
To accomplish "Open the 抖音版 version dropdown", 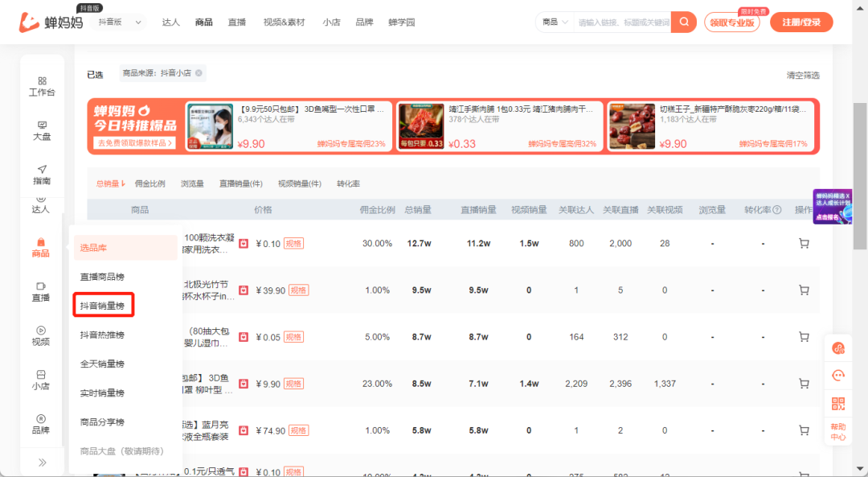I will (x=120, y=23).
